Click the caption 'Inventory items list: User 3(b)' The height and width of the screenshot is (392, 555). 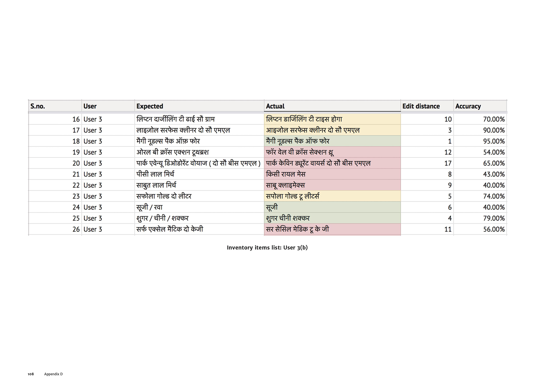click(267, 248)
